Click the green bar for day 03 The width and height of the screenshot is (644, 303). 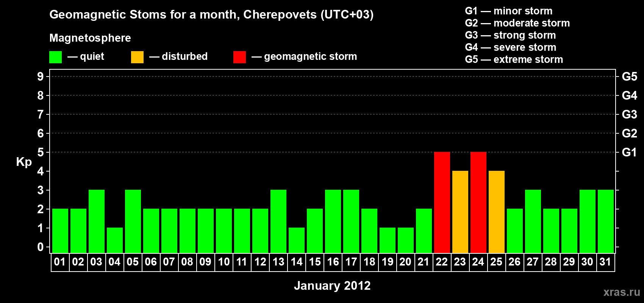click(x=97, y=221)
